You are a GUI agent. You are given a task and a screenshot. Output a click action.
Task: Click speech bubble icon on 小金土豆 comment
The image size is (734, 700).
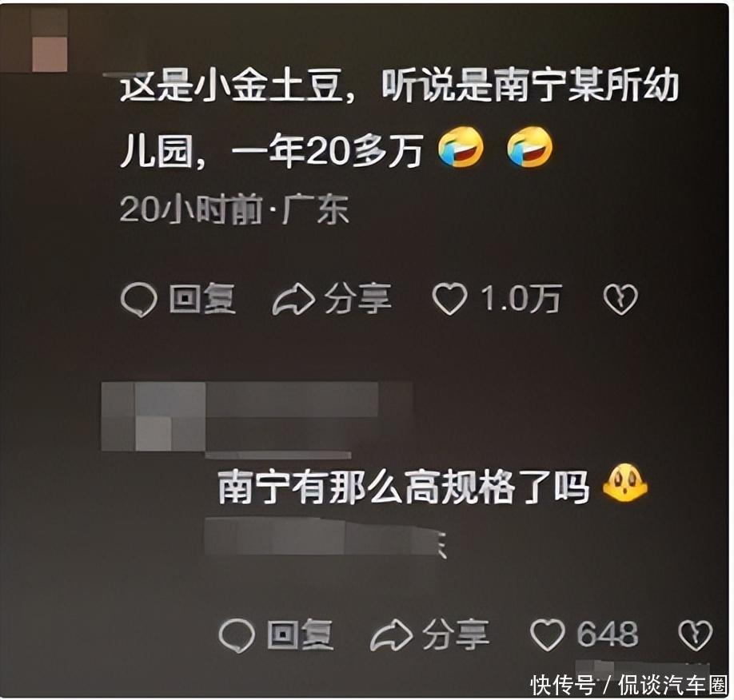click(138, 300)
